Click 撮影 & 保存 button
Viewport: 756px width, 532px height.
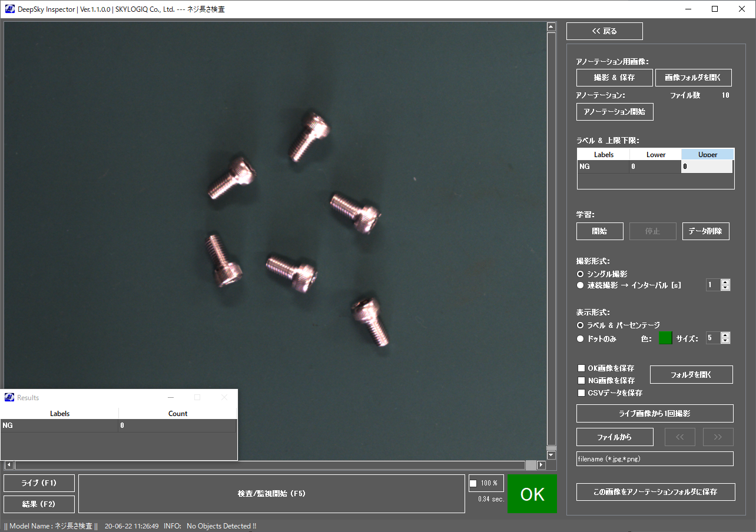[615, 78]
